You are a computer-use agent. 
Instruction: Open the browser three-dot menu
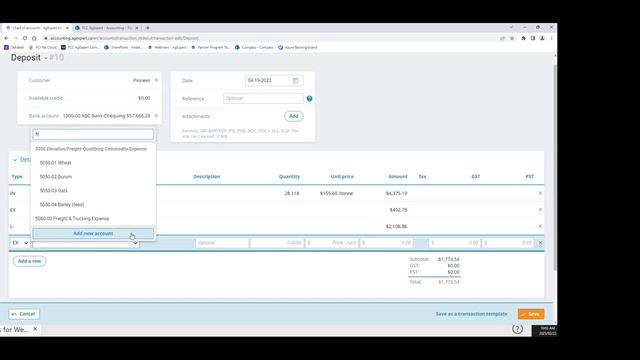551,38
